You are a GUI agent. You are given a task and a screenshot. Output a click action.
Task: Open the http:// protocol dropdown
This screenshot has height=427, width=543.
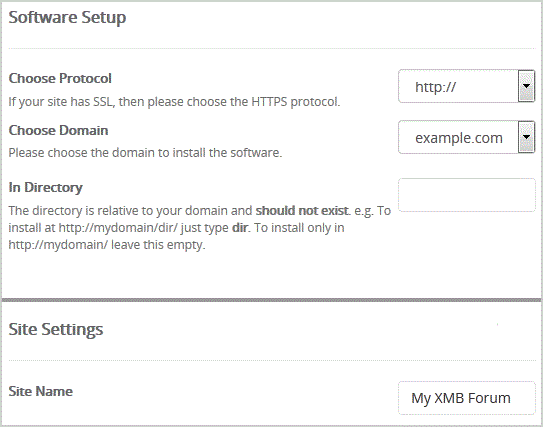[x=466, y=86]
